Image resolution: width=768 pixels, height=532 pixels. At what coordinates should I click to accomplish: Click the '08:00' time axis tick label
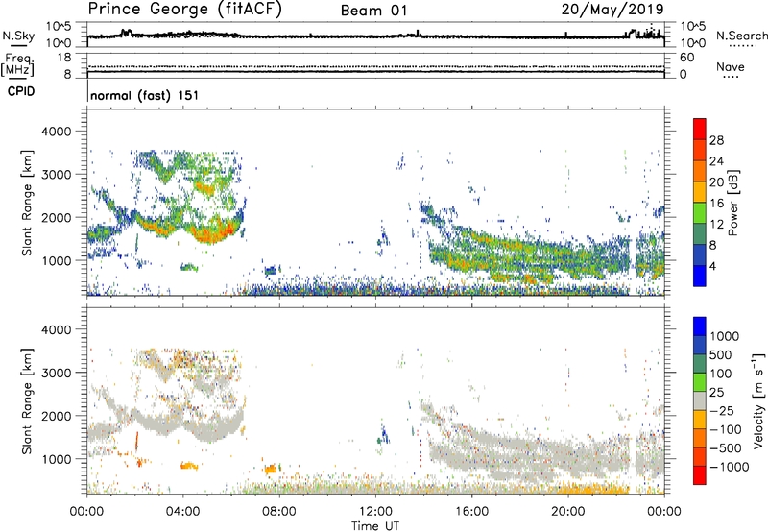[278, 512]
